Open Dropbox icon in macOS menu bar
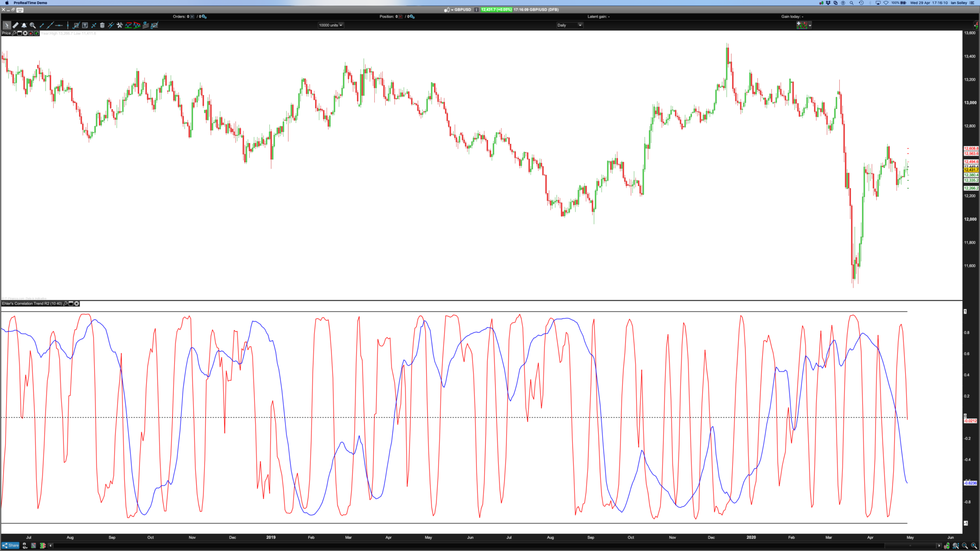 [828, 3]
